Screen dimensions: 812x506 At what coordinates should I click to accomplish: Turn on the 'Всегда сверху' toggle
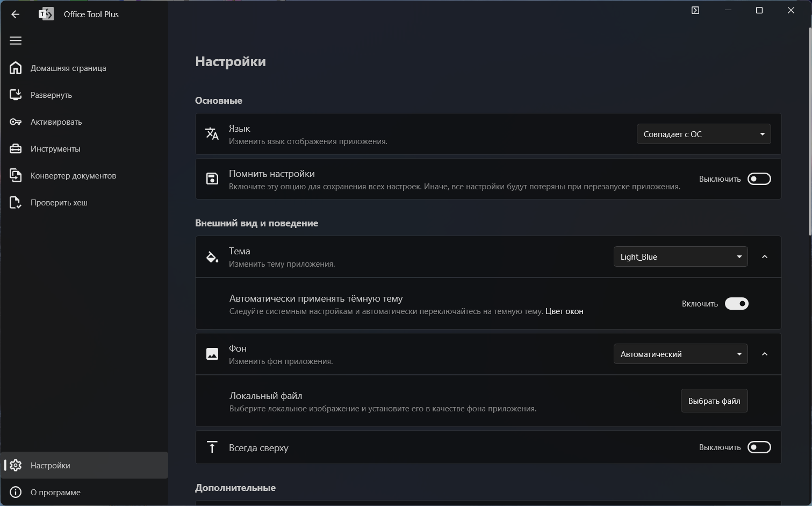point(759,447)
